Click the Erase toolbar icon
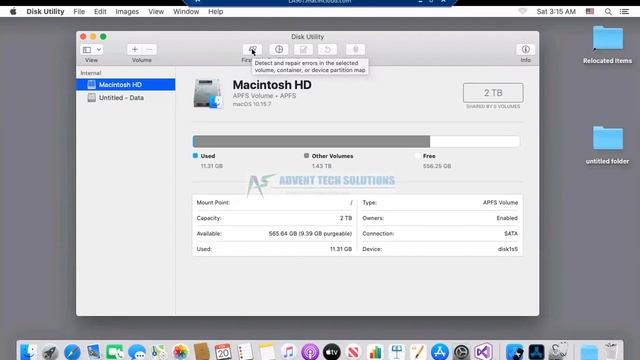640x360 pixels. 303,49
